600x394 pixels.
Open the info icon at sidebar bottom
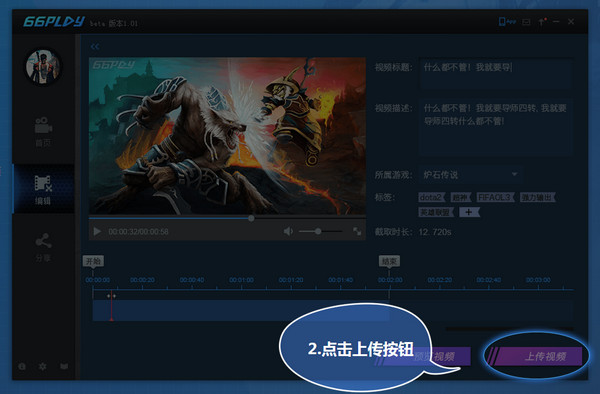coord(22,366)
